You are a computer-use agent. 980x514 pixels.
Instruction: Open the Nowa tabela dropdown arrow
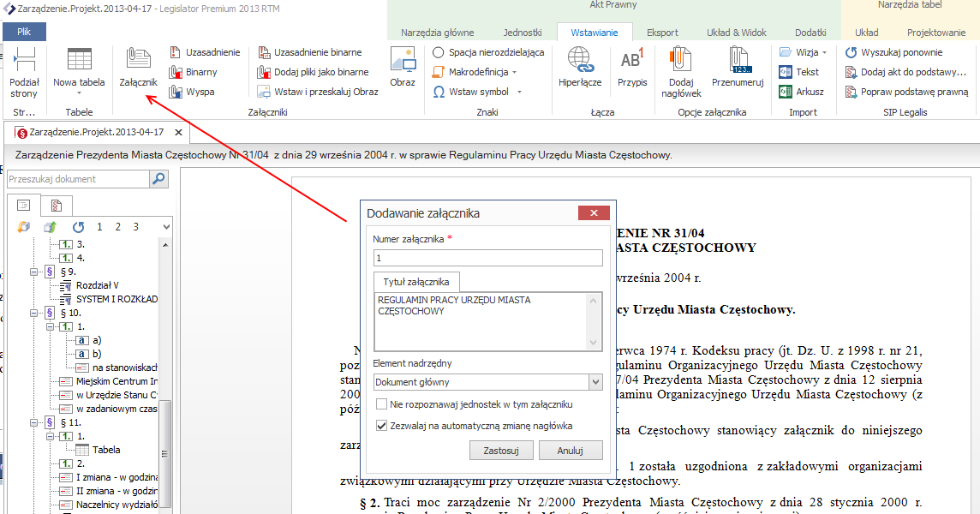click(x=79, y=93)
